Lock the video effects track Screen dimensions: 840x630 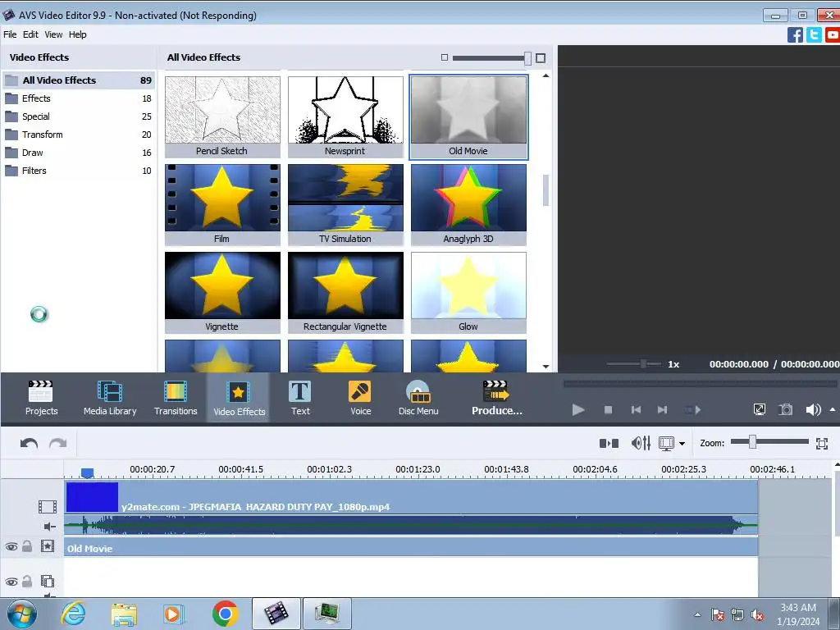27,546
